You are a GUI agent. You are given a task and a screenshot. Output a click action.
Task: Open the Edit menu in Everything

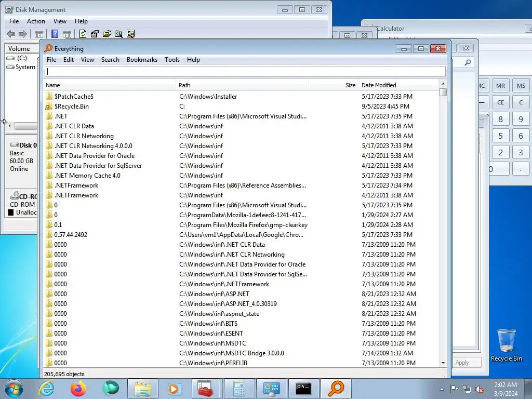coord(69,60)
